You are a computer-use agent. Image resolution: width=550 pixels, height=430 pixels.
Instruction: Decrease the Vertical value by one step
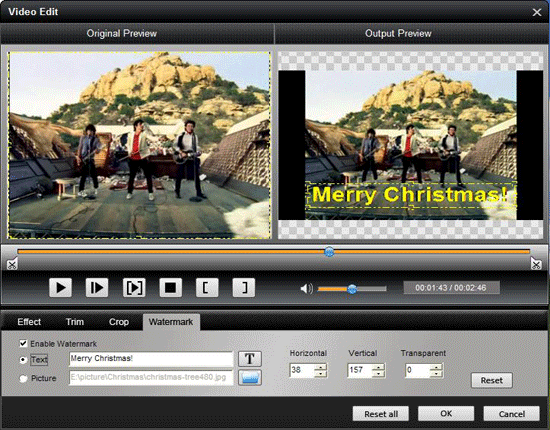(378, 374)
